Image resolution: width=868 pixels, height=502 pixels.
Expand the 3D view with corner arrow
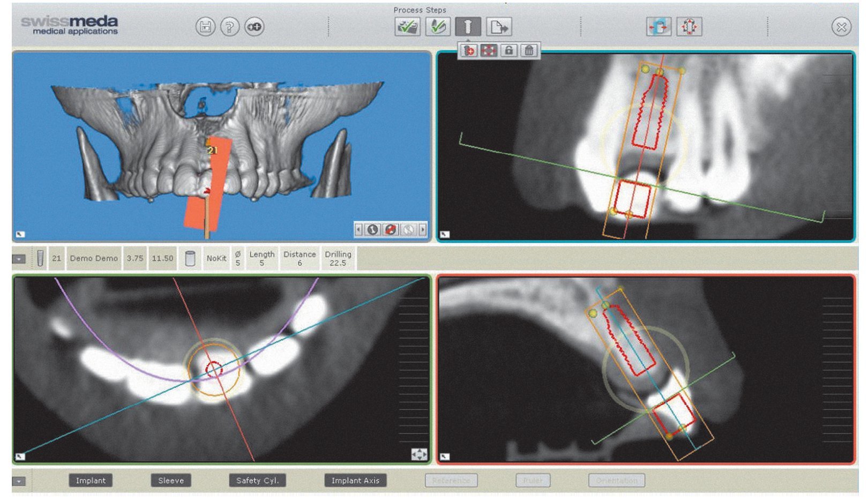20,234
